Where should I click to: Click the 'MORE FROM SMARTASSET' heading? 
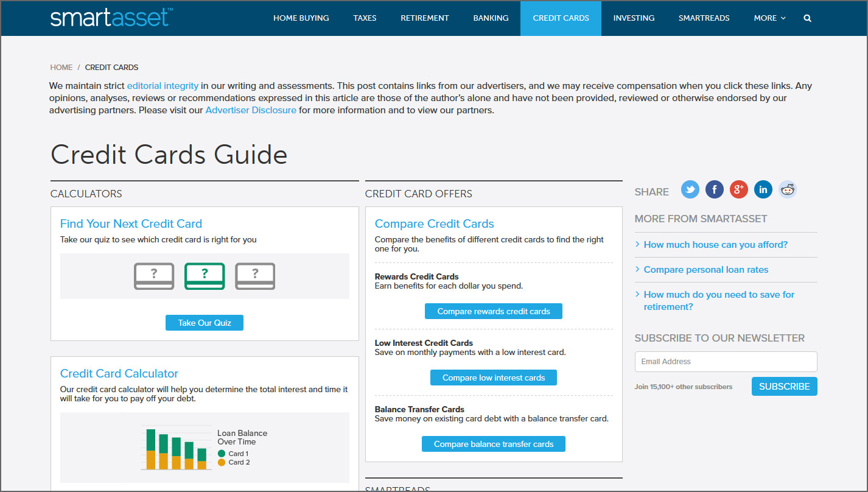[x=701, y=219]
